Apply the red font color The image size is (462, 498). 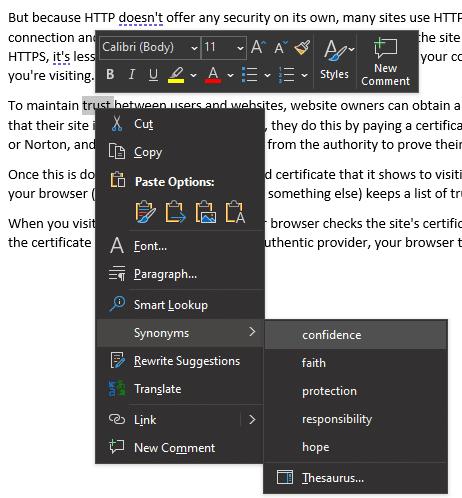click(x=213, y=75)
